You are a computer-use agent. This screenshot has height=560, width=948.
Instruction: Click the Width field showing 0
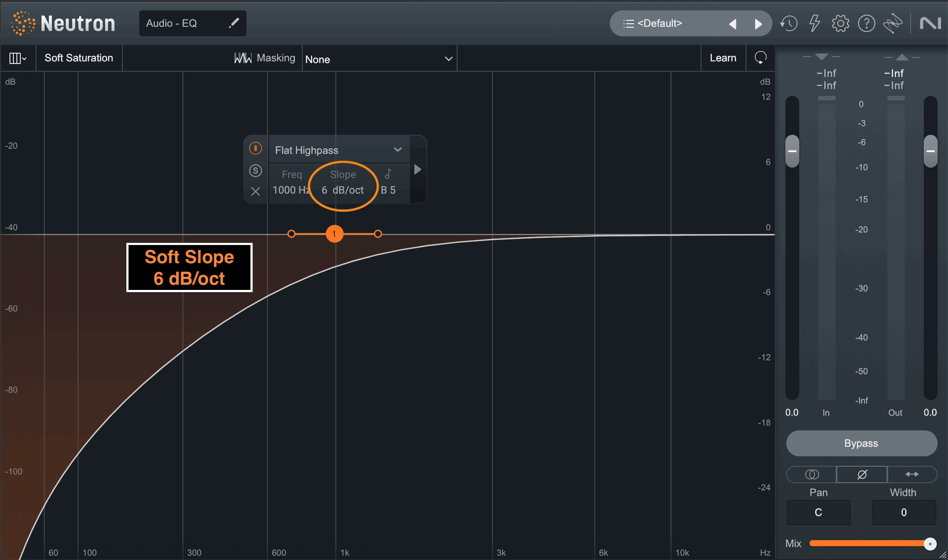(x=904, y=512)
